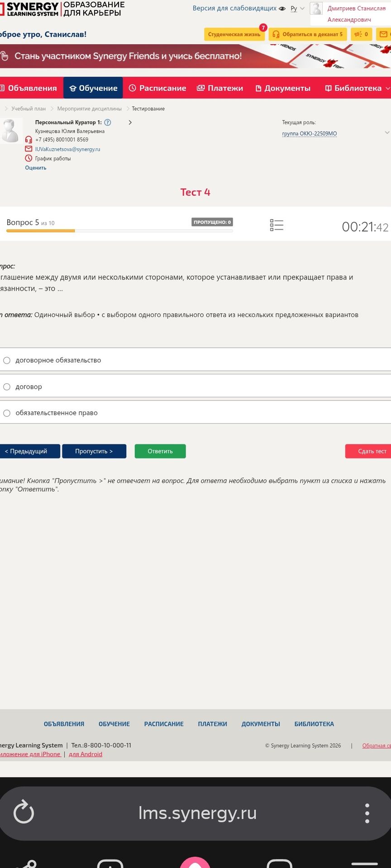This screenshot has width=391, height=868.
Task: Open the "Расписание" menu tab
Action: 157,88
